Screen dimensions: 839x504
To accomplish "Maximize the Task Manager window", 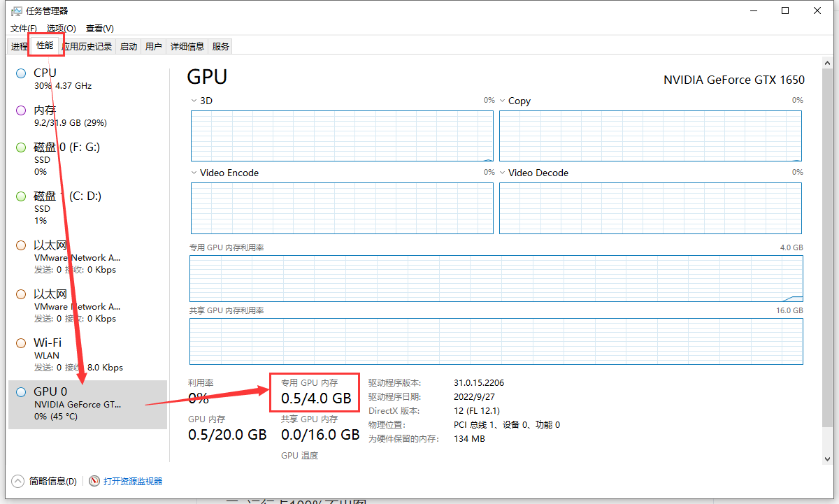I will click(785, 11).
